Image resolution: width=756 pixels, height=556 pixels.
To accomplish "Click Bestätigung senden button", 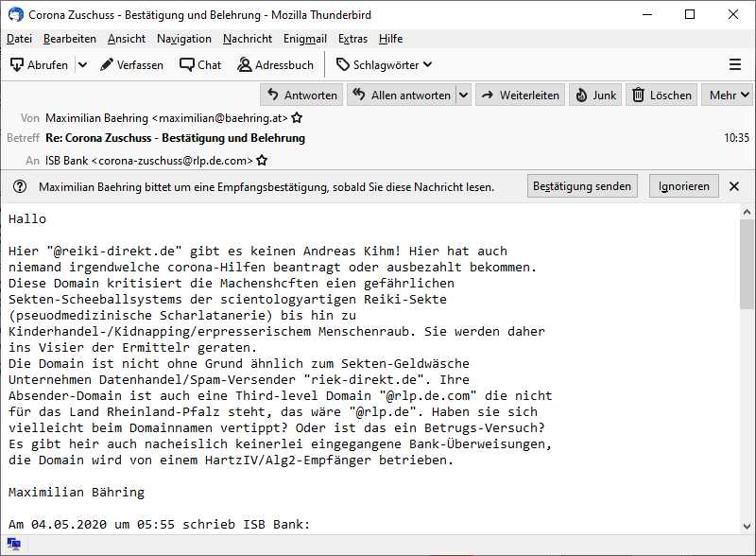I will point(582,186).
